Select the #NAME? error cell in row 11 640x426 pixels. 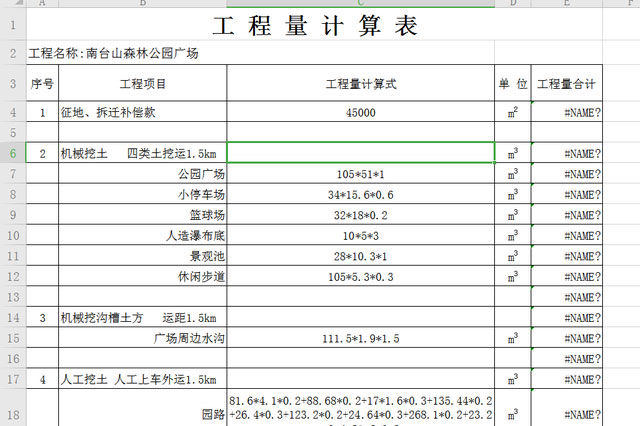[x=567, y=255]
